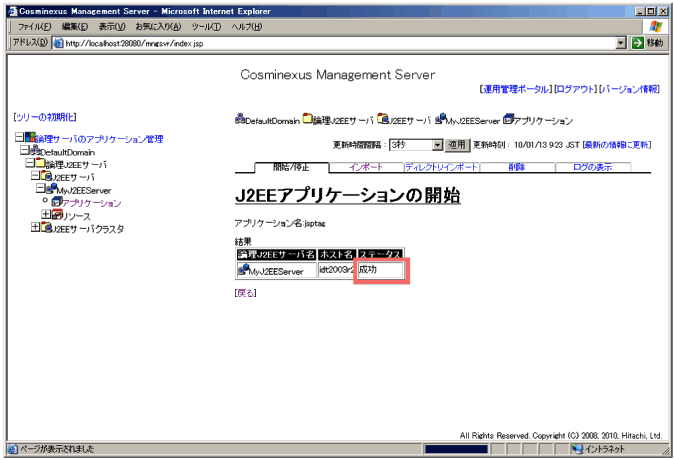The image size is (674, 460).
Task: Click the DefaultDomain icon in the tree
Action: (35, 150)
